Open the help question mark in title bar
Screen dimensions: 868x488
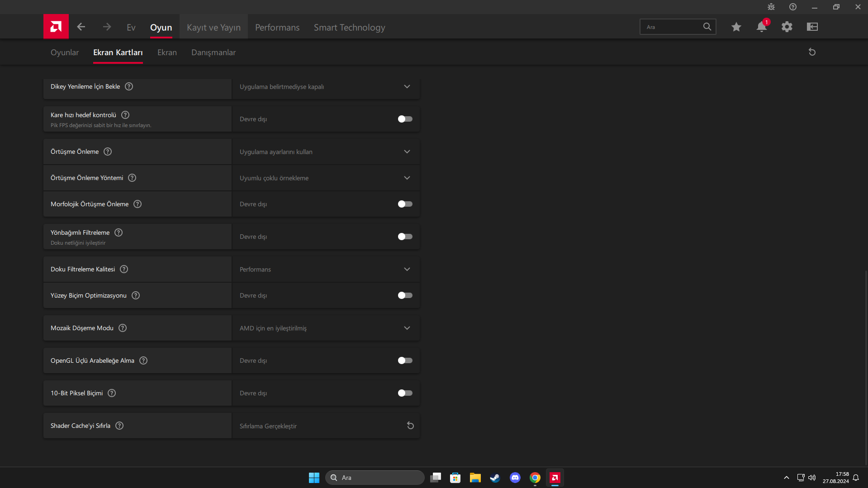click(x=793, y=7)
